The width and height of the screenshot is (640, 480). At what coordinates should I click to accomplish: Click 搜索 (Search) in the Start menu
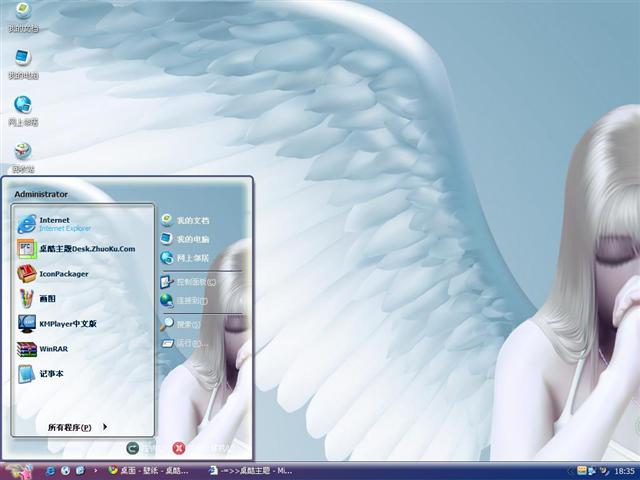pos(188,324)
